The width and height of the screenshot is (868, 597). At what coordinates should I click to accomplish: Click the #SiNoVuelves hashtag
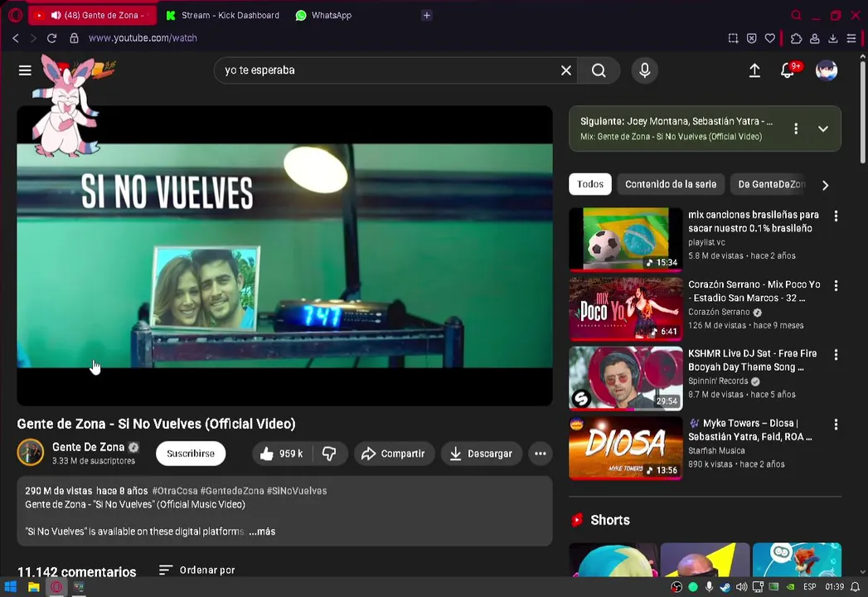pos(297,491)
